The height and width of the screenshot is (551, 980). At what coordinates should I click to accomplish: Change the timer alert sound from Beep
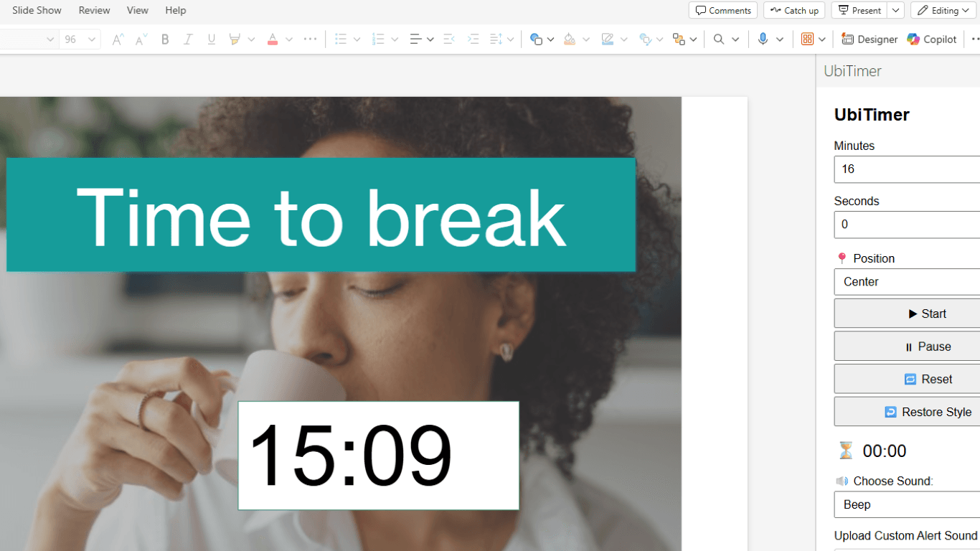point(906,504)
